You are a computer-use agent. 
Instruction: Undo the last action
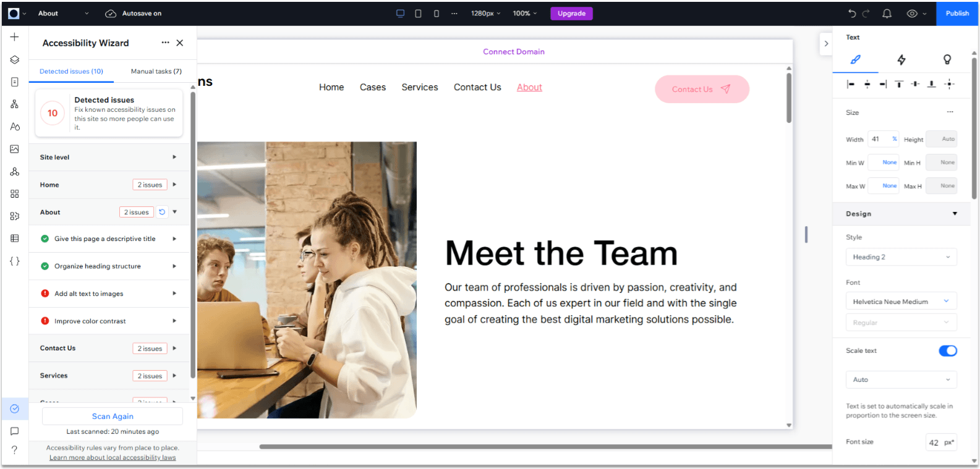click(x=852, y=14)
